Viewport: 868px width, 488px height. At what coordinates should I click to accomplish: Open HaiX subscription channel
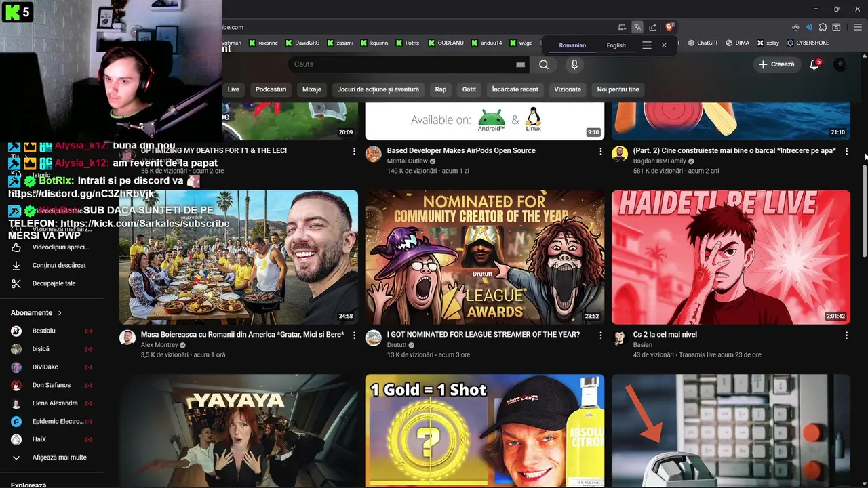[53, 439]
